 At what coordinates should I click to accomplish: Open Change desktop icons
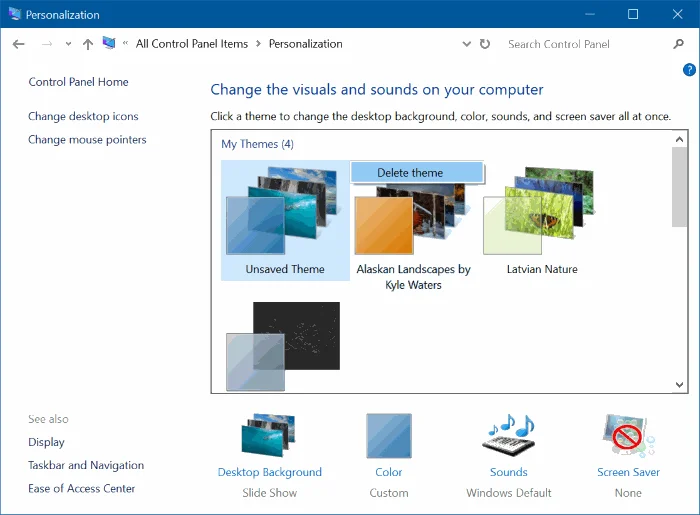[x=83, y=116]
